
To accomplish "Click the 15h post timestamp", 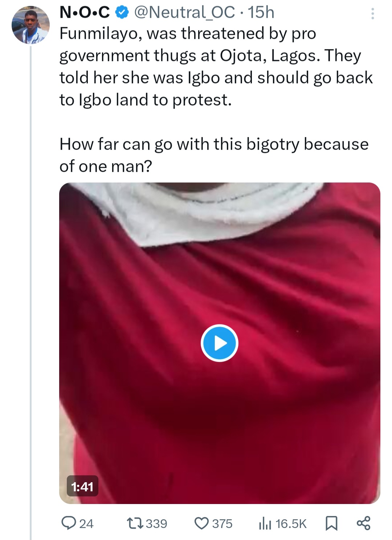I will (x=261, y=12).
